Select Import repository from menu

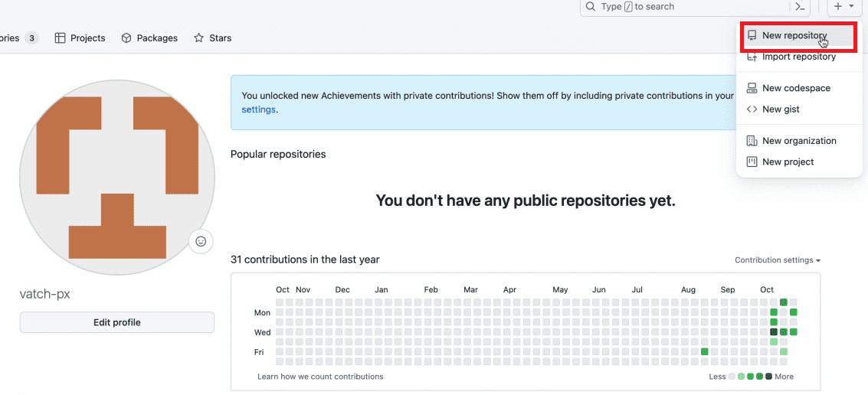tap(798, 57)
